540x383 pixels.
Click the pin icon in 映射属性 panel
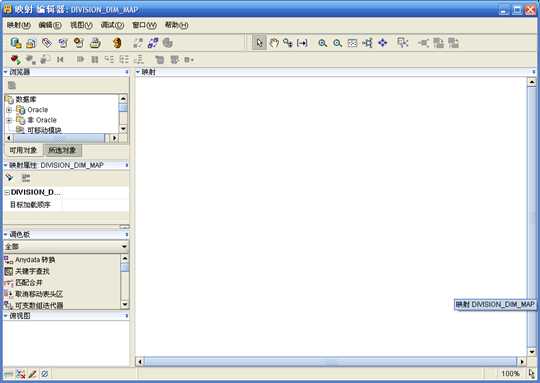(x=9, y=178)
